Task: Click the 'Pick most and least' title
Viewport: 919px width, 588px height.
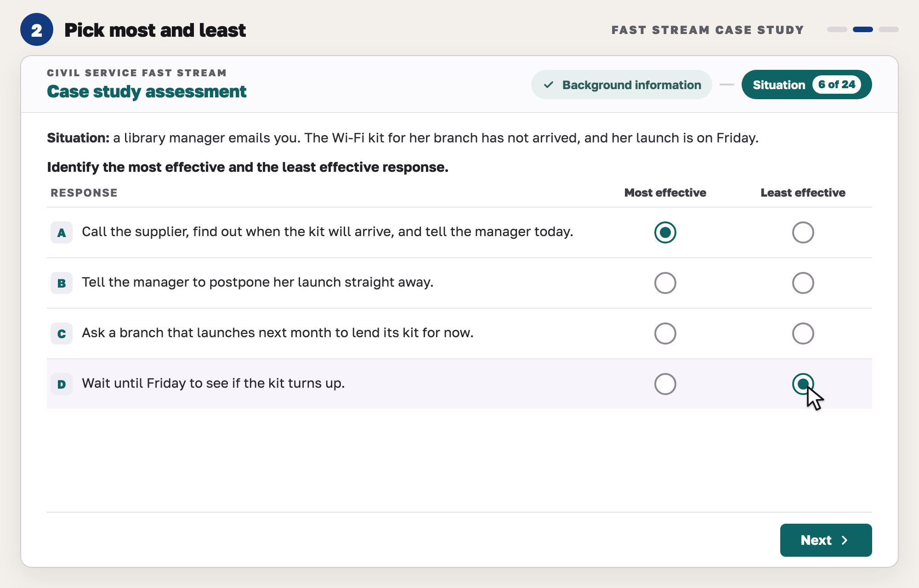Action: 155,30
